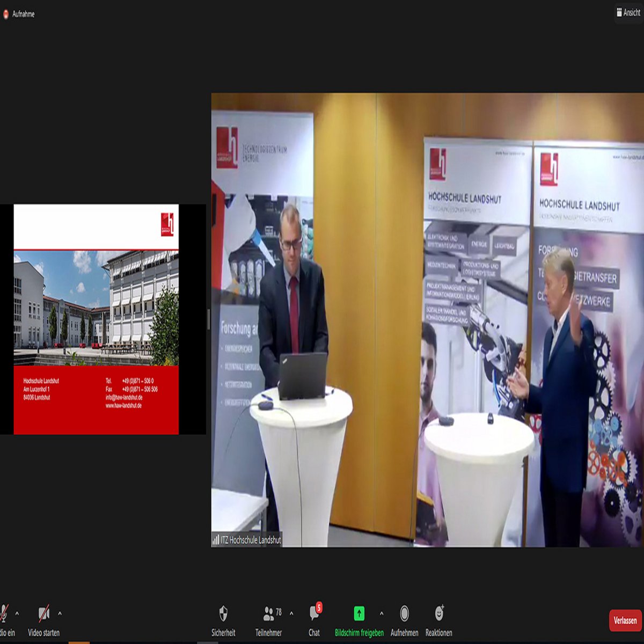
Task: Start sharing via Bildschirm freigeben
Action: (359, 620)
